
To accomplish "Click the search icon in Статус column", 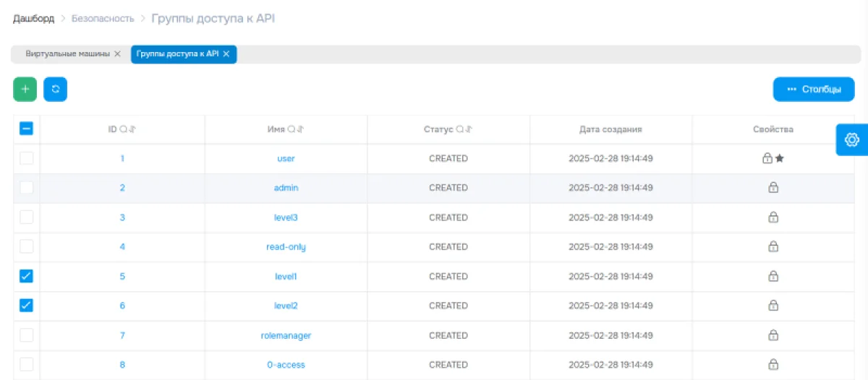I will click(459, 129).
